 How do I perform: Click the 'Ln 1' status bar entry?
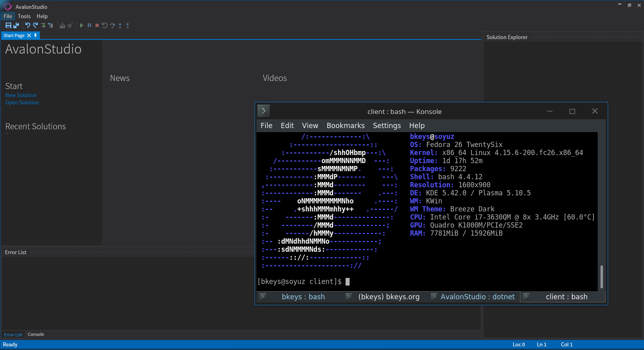tap(542, 345)
